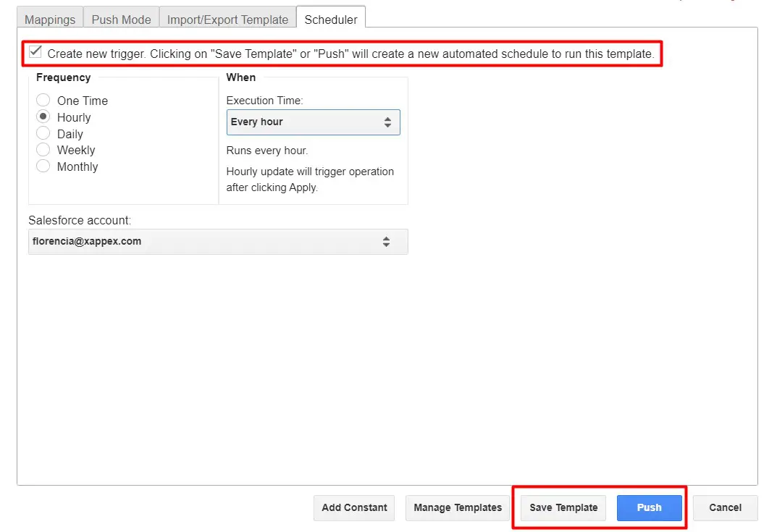Screen dimensions: 777x532
Task: Click the 'Create new trigger' label text
Action: [350, 54]
